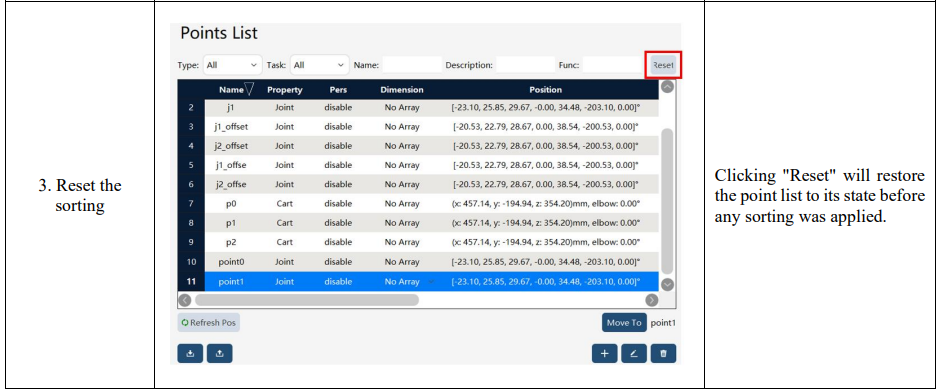
Task: Click position value in p0 row
Action: point(545,204)
